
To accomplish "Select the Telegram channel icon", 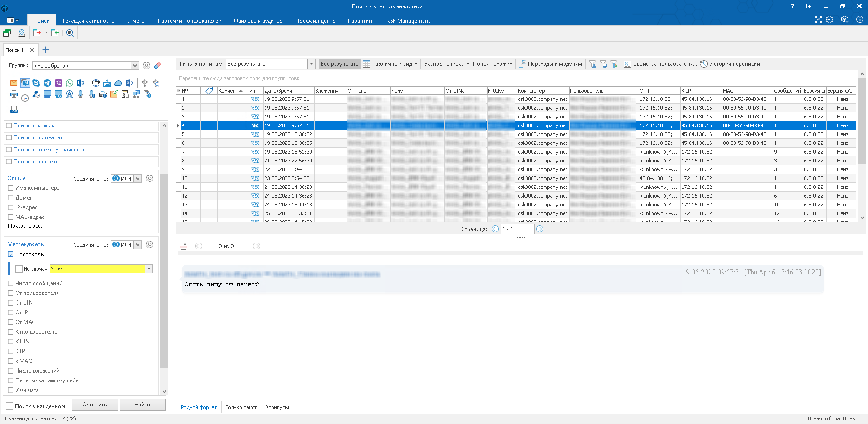I will [47, 83].
